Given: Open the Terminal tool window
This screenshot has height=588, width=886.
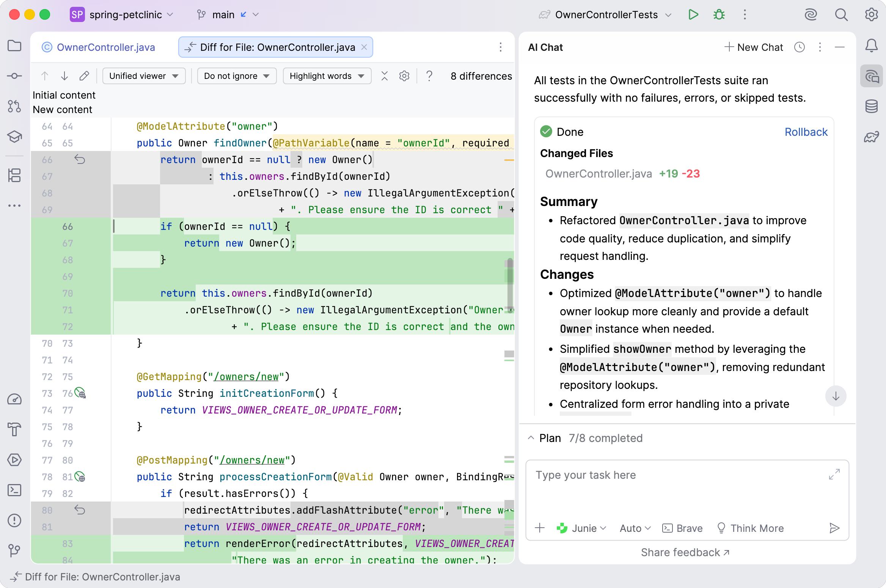Looking at the screenshot, I should click(14, 490).
